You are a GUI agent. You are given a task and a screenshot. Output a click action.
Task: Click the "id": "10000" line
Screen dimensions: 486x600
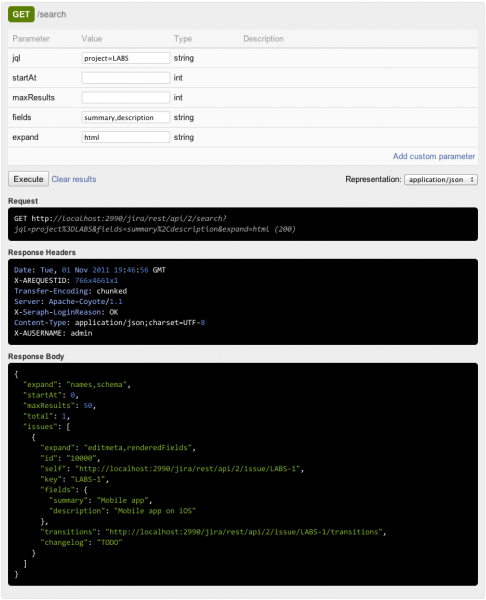click(70, 458)
